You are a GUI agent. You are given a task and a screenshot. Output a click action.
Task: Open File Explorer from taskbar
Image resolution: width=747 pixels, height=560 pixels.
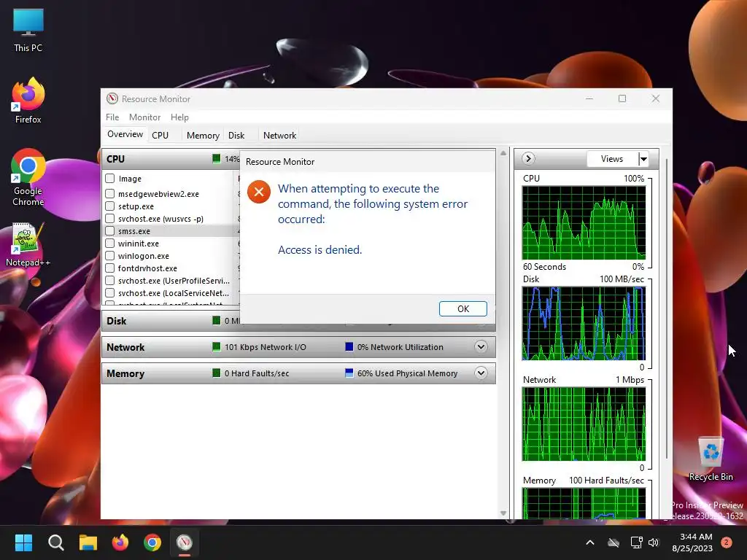point(88,542)
